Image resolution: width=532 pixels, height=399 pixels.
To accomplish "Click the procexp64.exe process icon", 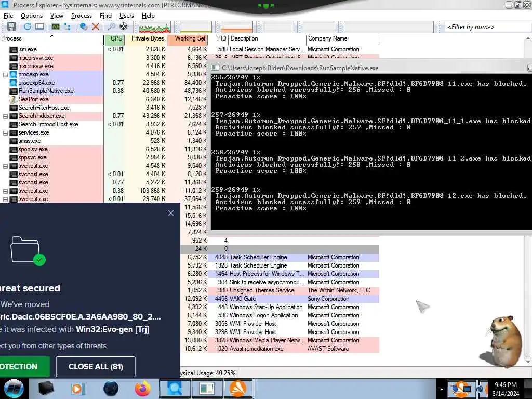I will [x=13, y=83].
